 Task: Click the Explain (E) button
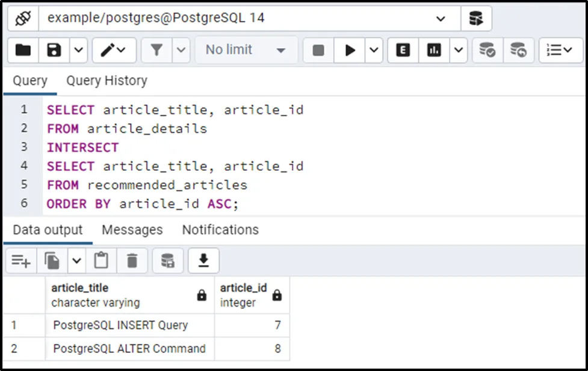(403, 51)
